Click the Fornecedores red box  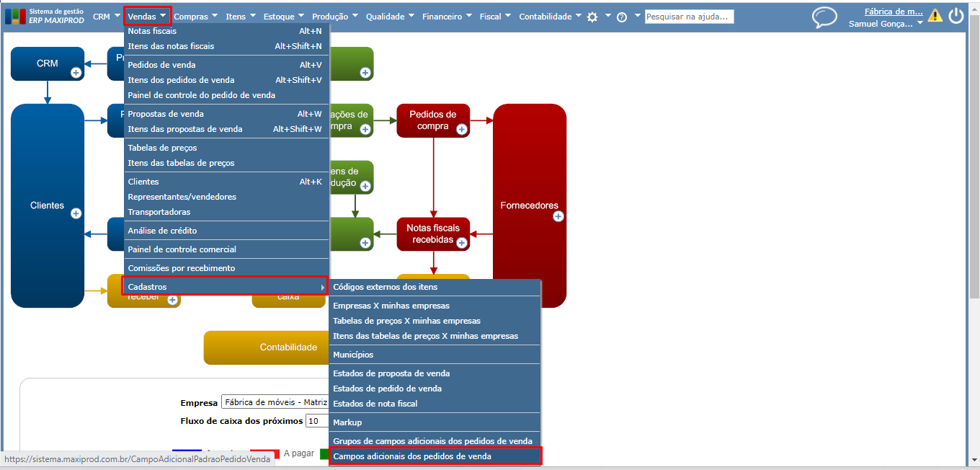point(529,205)
